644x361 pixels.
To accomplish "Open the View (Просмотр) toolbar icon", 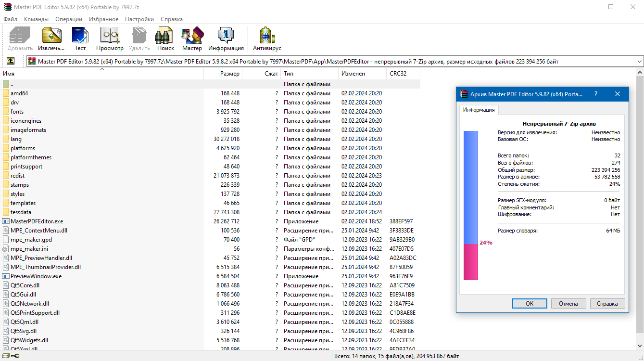I will [110, 39].
